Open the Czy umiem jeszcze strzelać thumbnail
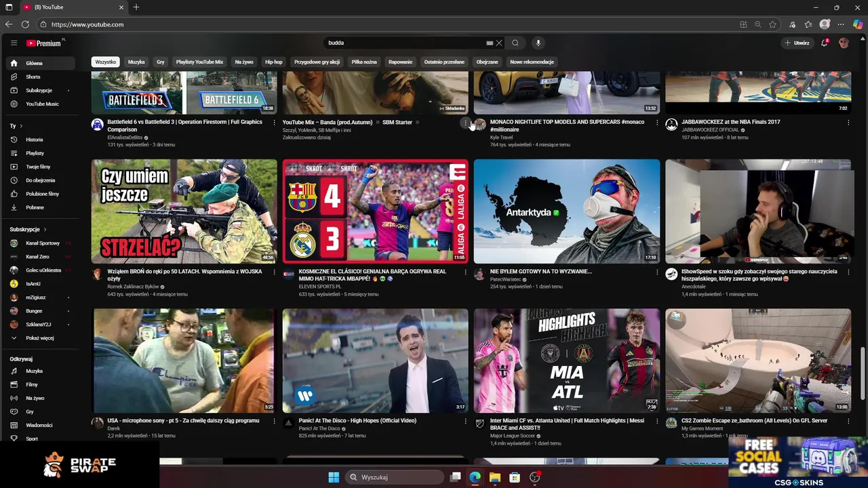 pyautogui.click(x=184, y=211)
